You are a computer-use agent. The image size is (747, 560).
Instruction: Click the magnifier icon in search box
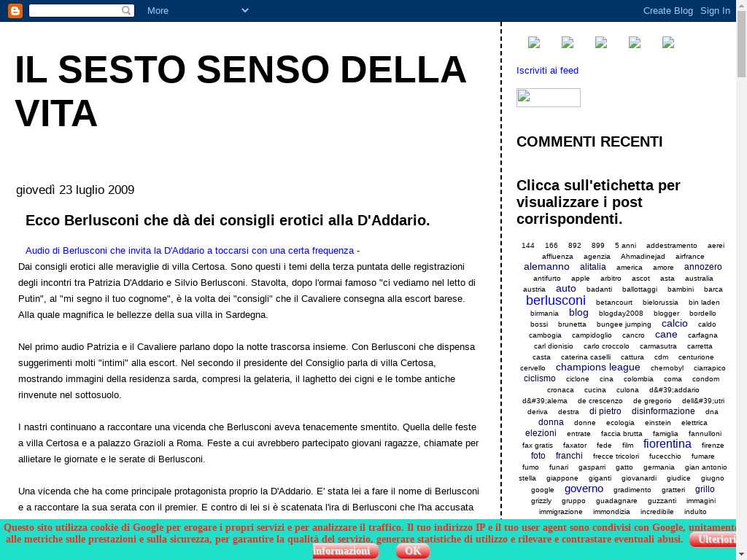[127, 11]
